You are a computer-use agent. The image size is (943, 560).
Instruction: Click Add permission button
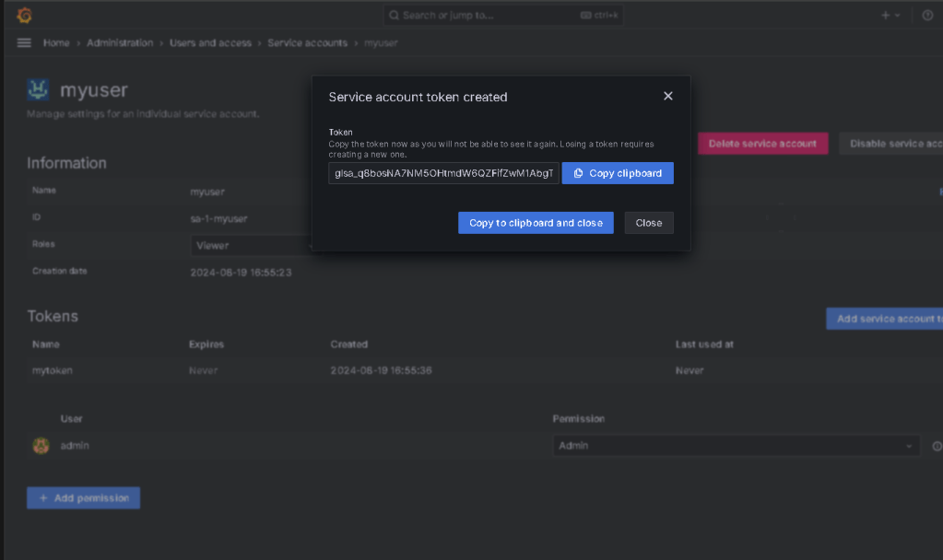(84, 498)
